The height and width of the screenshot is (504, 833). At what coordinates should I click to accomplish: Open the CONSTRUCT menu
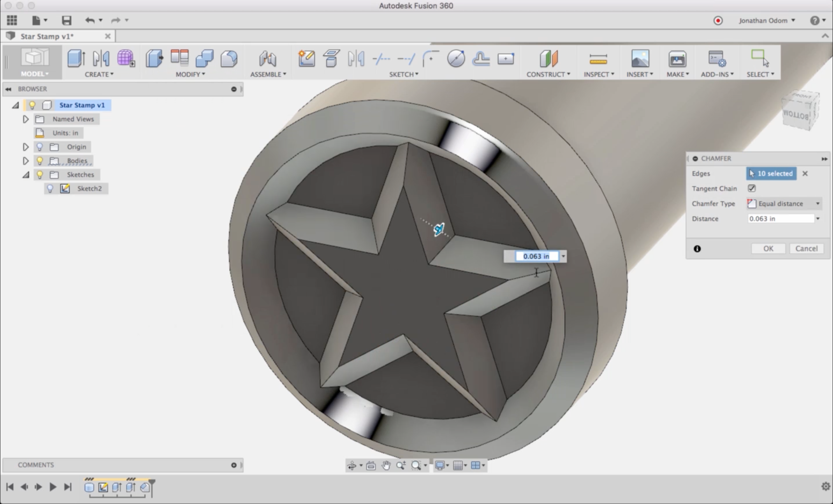548,74
